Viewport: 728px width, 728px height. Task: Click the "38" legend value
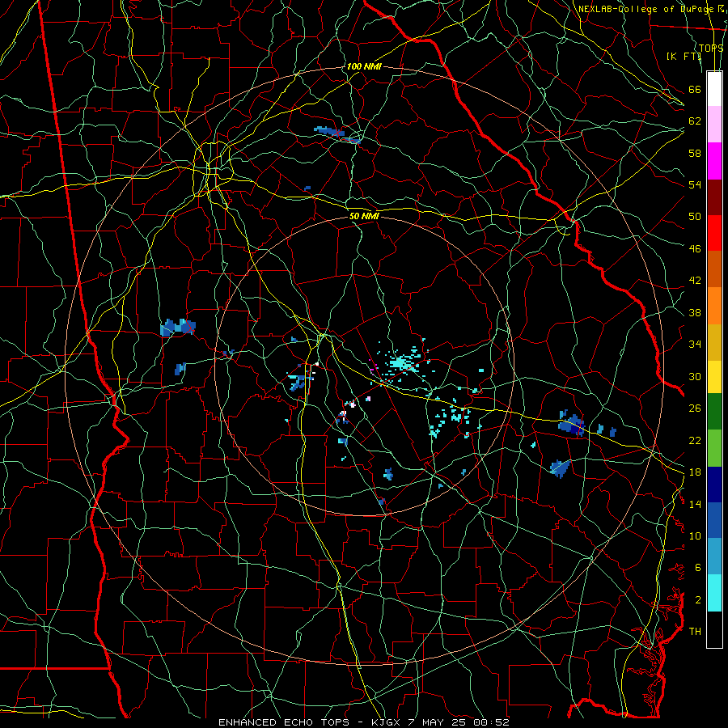point(695,312)
